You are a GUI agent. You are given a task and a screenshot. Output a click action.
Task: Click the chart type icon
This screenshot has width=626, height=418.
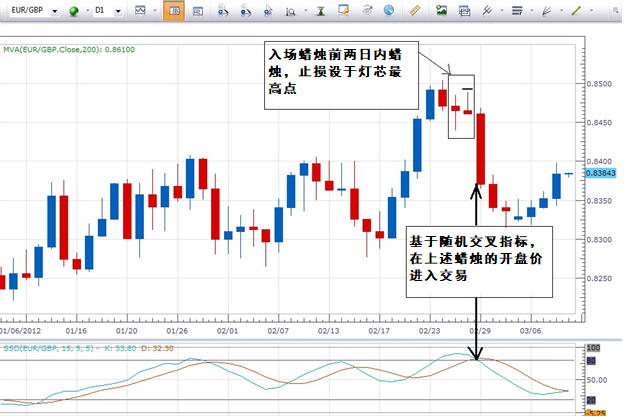point(140,11)
